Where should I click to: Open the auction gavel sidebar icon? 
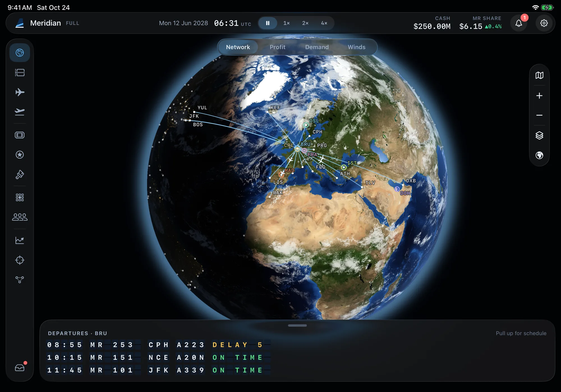(20, 175)
